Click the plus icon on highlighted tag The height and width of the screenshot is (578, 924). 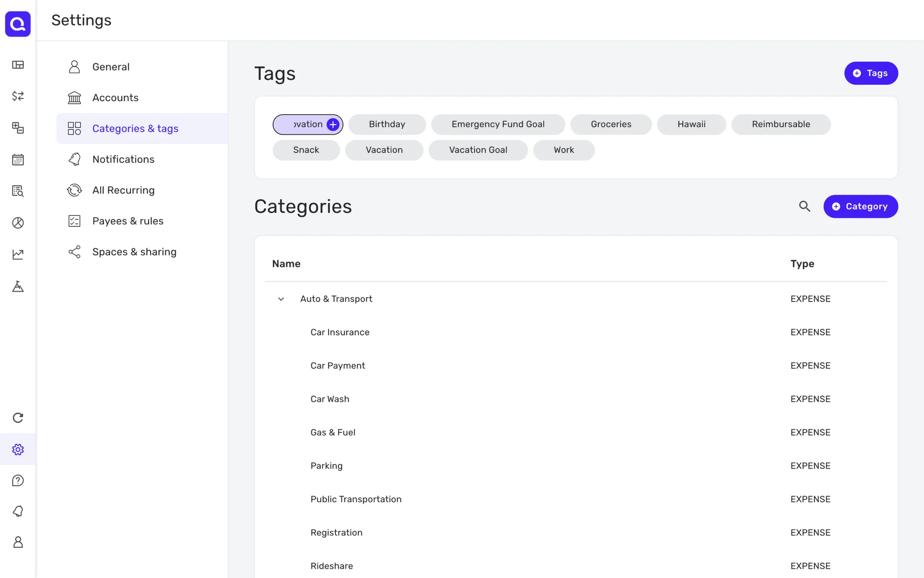point(333,125)
